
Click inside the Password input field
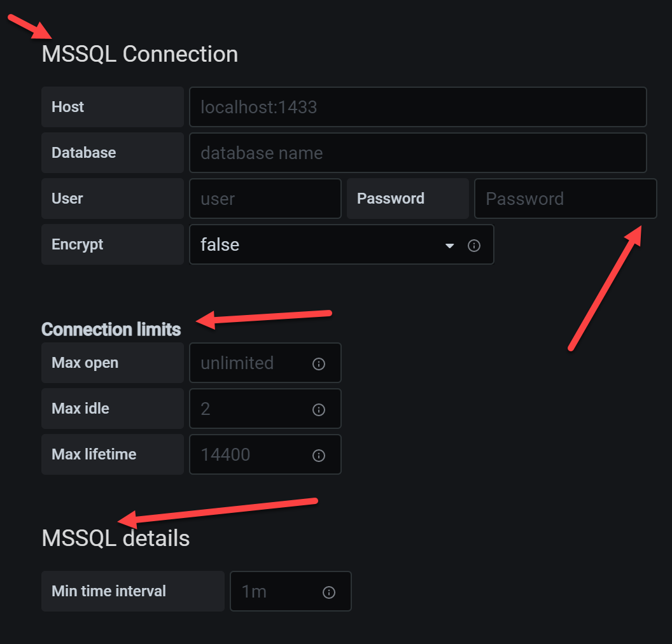coord(565,199)
